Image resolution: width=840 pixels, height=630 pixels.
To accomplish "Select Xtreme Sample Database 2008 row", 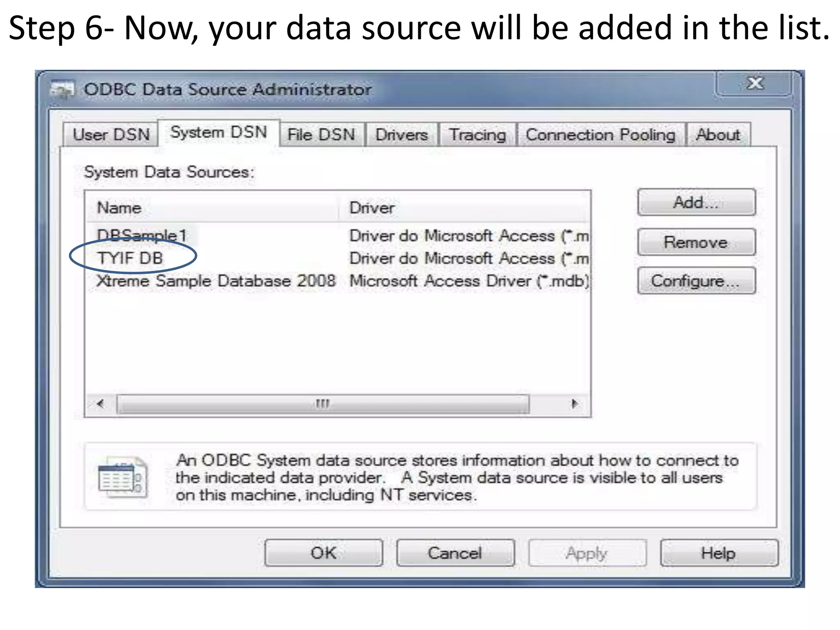I will pos(216,281).
